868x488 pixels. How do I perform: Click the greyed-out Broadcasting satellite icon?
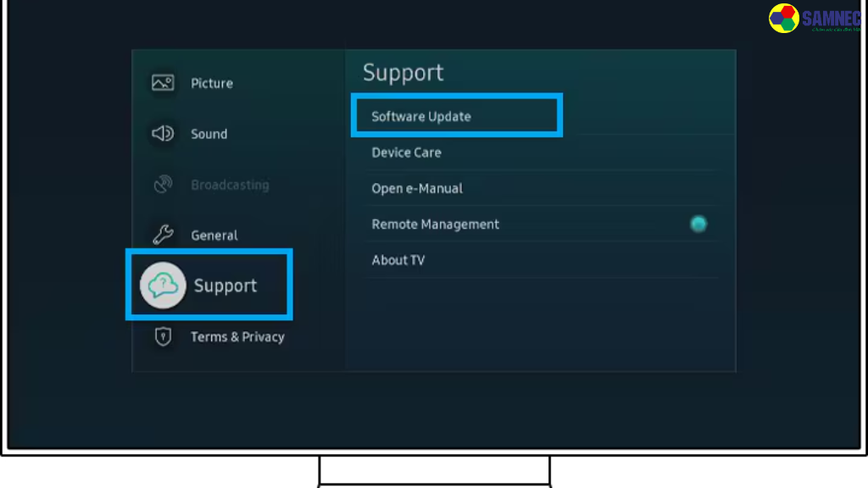162,185
